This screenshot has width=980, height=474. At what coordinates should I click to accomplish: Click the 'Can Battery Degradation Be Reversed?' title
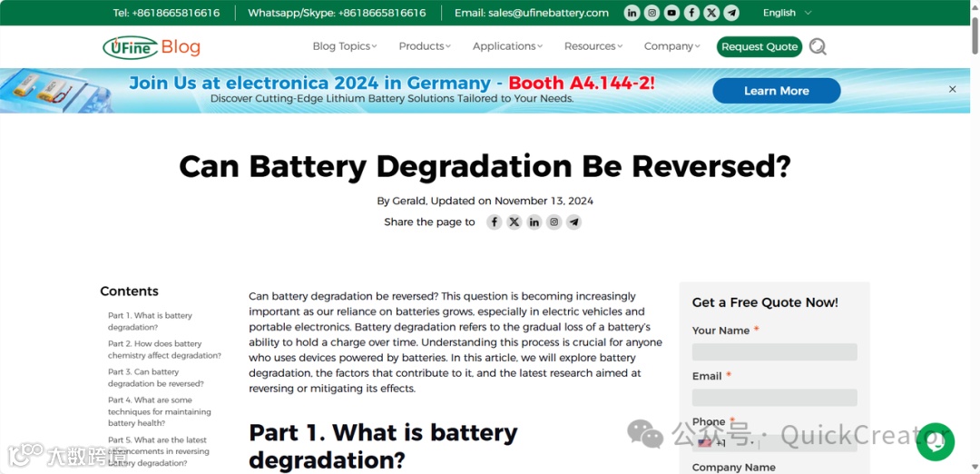point(485,166)
